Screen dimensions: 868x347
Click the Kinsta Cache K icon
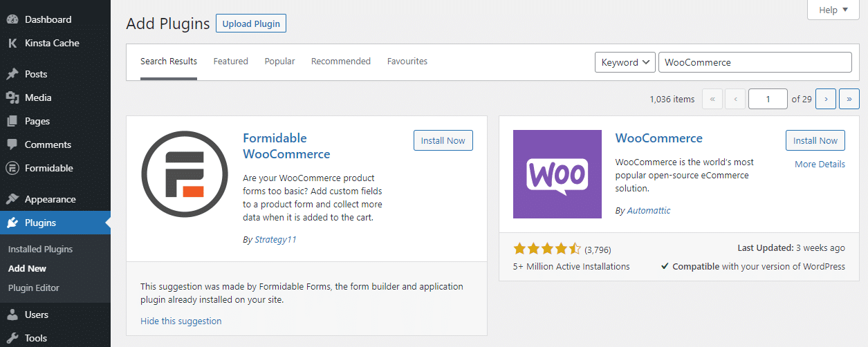[x=12, y=43]
